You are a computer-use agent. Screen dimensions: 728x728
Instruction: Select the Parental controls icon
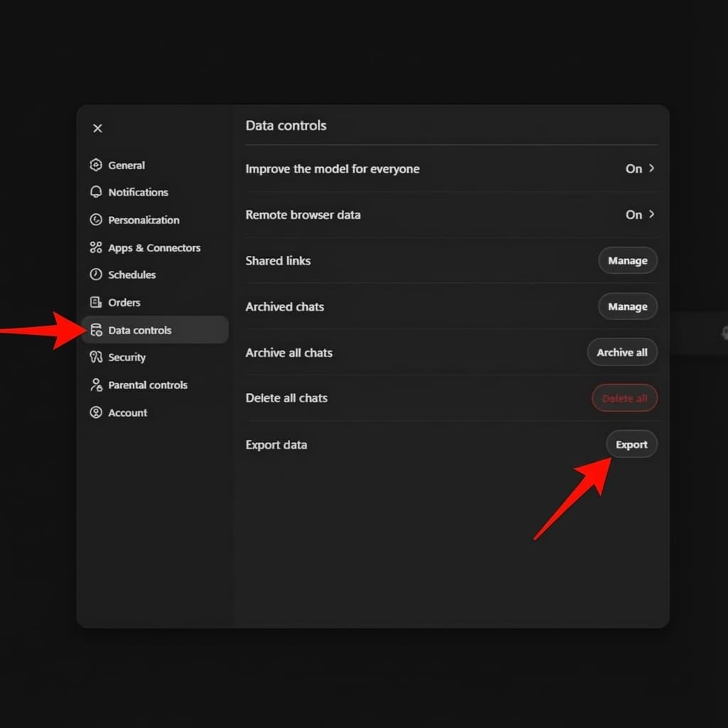coord(97,385)
